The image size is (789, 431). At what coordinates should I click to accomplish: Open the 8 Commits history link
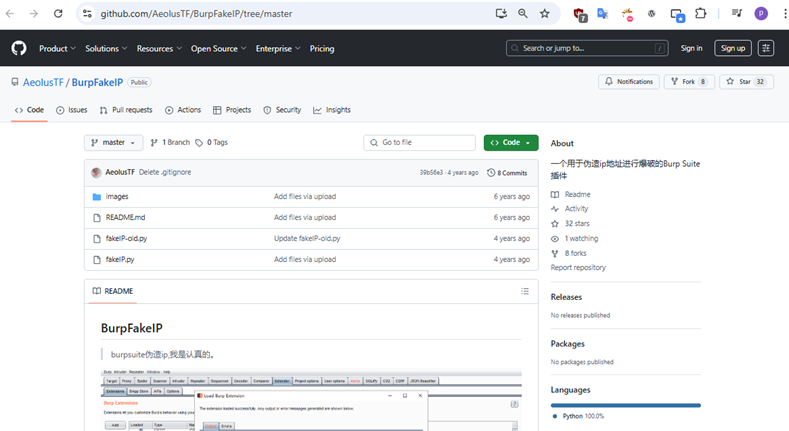tap(507, 173)
